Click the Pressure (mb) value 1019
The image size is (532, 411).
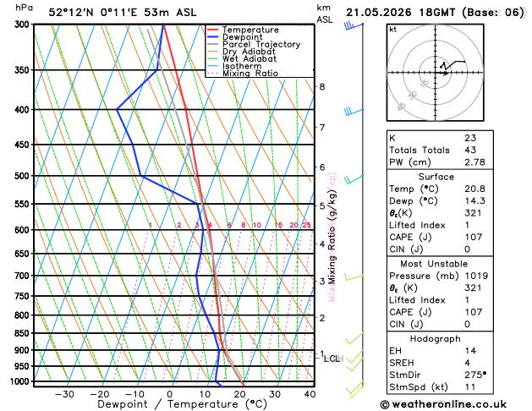[x=476, y=276]
